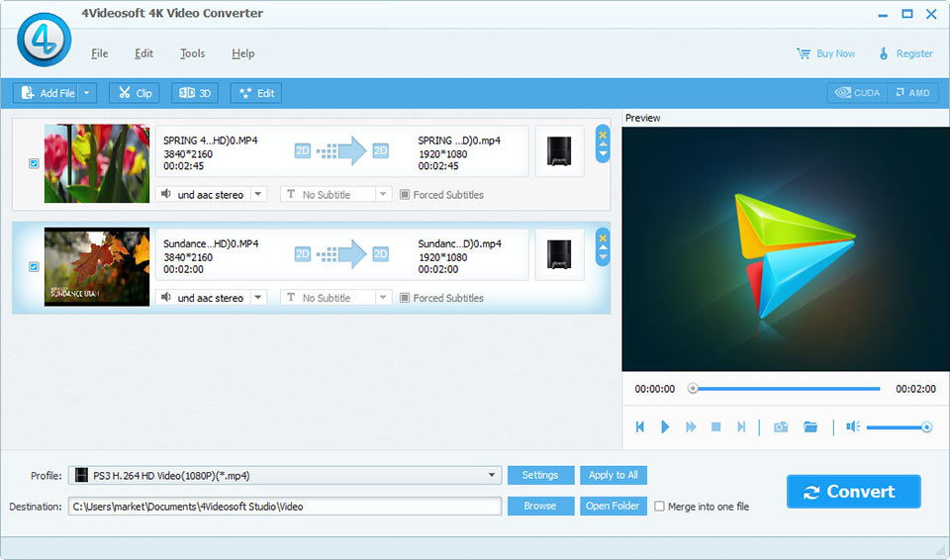This screenshot has width=950, height=560.
Task: Open the Clip tool
Action: click(x=135, y=93)
